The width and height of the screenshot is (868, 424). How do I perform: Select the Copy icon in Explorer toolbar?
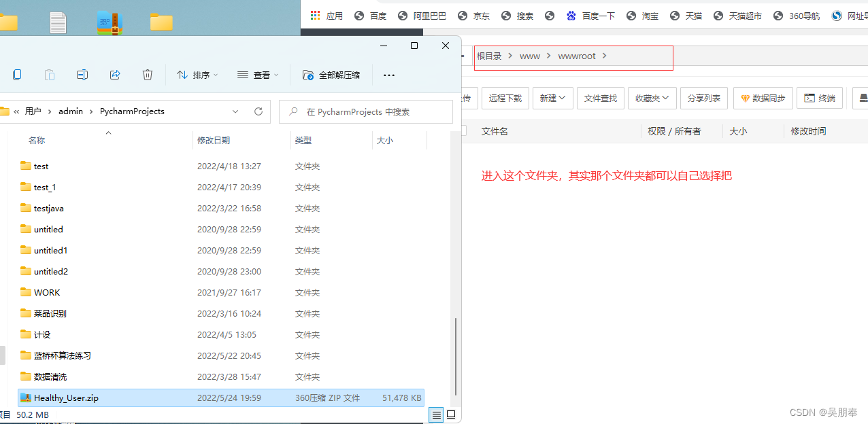coord(16,75)
